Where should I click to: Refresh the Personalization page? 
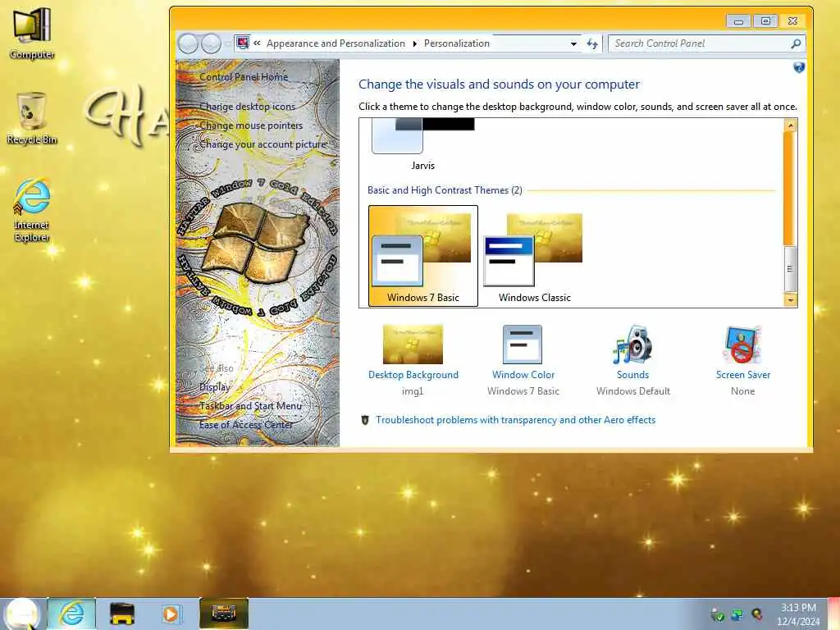click(592, 43)
